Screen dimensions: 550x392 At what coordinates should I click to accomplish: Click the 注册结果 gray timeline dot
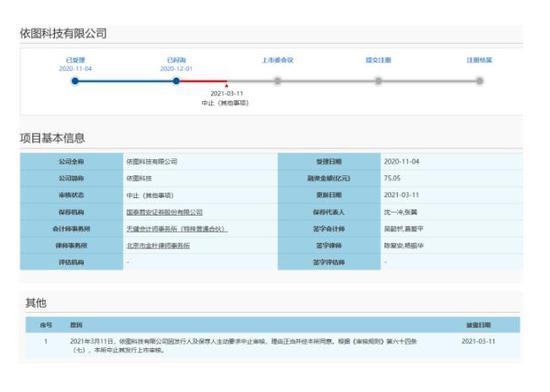pos(479,81)
